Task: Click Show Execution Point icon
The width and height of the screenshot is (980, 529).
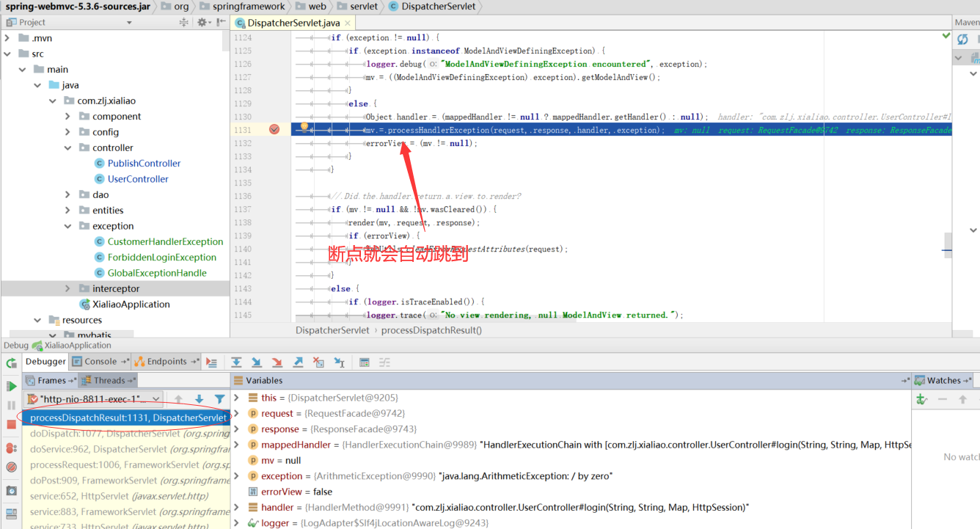Action: (212, 362)
